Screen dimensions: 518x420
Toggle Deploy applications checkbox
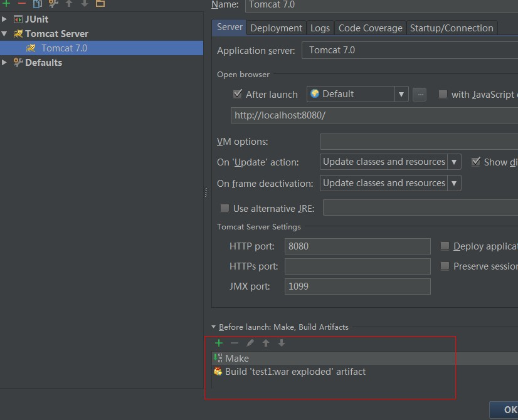coord(445,246)
